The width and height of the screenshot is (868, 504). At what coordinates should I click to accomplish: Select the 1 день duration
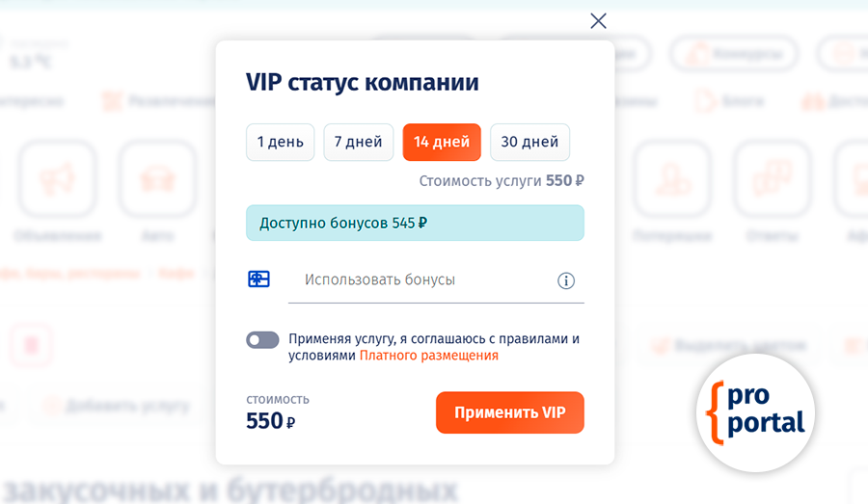(x=280, y=142)
